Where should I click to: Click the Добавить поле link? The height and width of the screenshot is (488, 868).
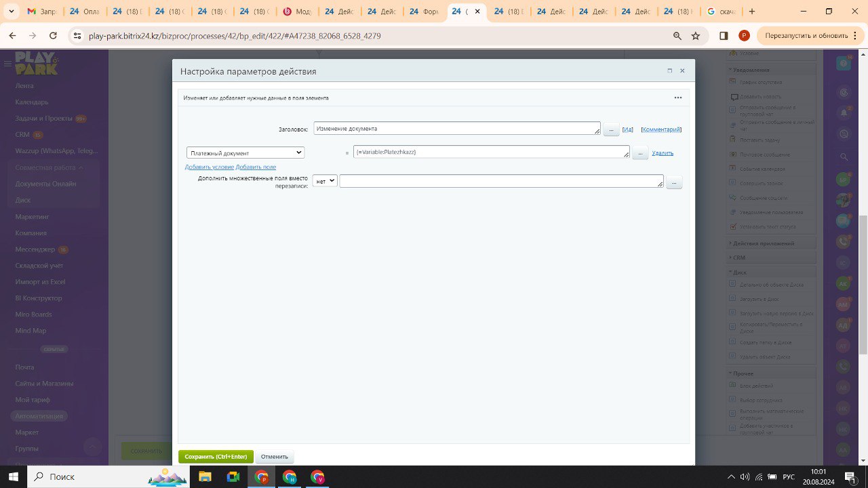pyautogui.click(x=256, y=167)
